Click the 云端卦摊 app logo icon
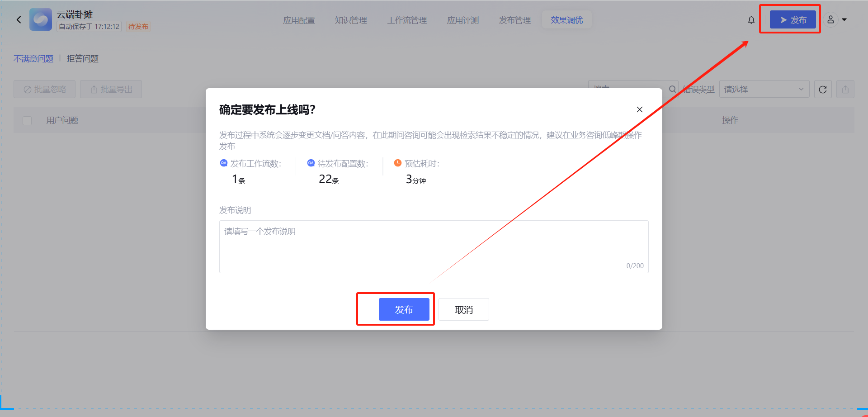The height and width of the screenshot is (417, 868). [41, 19]
